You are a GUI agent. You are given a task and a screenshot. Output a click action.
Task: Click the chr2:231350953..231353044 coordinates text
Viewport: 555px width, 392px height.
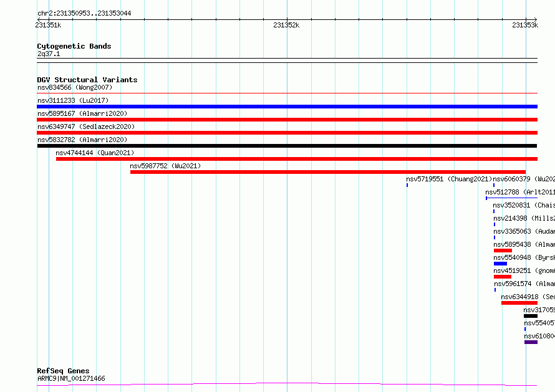tap(84, 13)
